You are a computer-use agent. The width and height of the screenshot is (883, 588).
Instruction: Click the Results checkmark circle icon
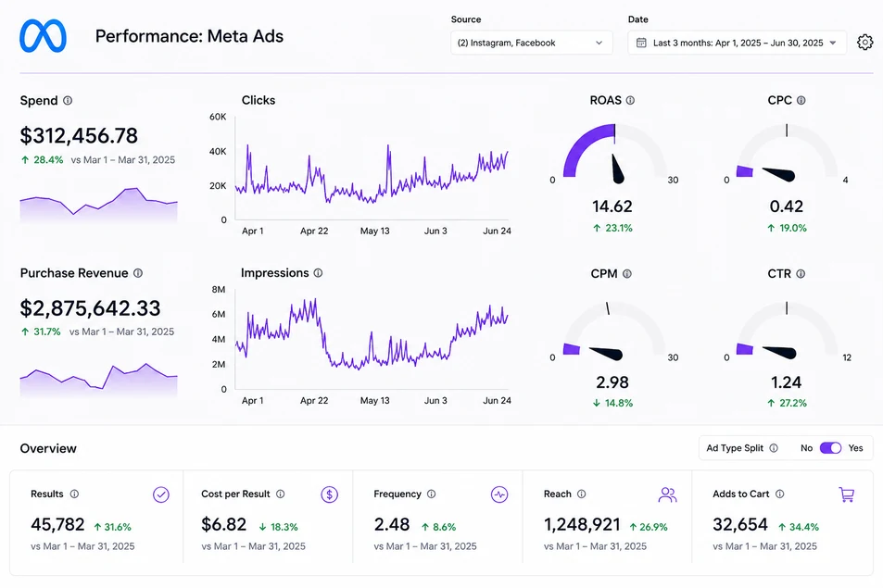161,494
